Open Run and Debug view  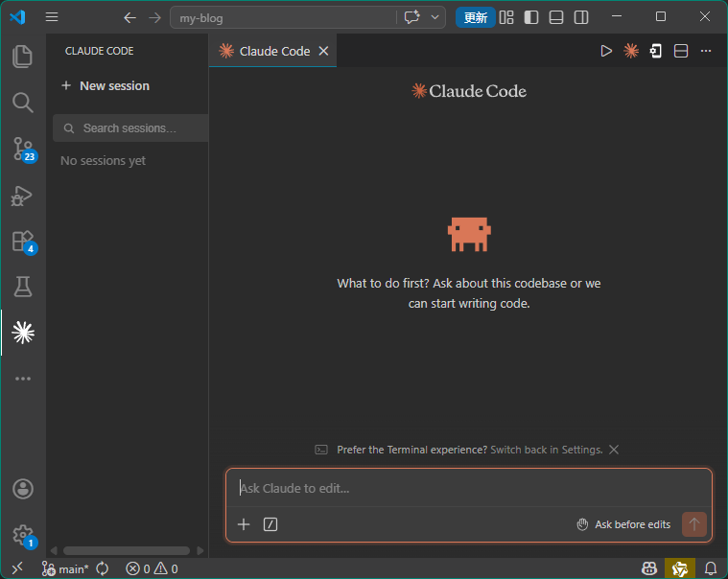tap(22, 196)
